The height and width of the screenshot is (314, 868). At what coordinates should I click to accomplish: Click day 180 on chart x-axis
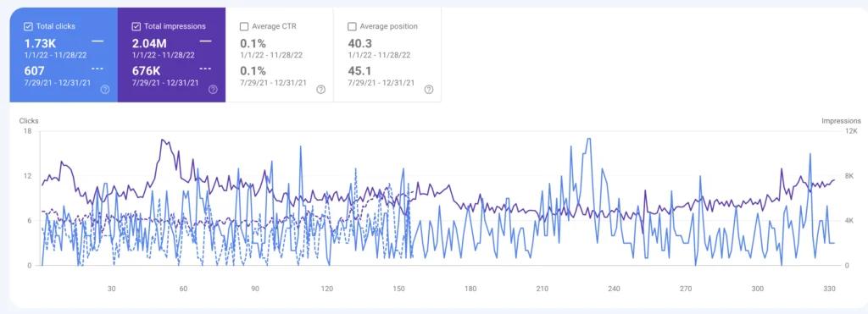[470, 289]
